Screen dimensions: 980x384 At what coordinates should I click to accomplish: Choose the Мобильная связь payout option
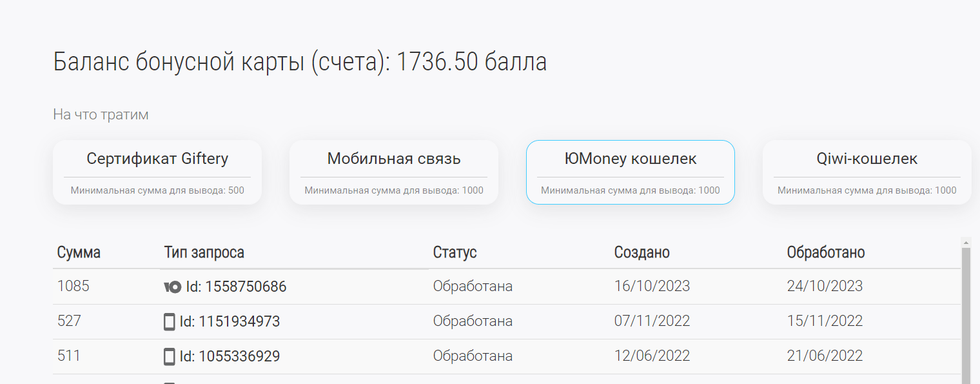394,172
